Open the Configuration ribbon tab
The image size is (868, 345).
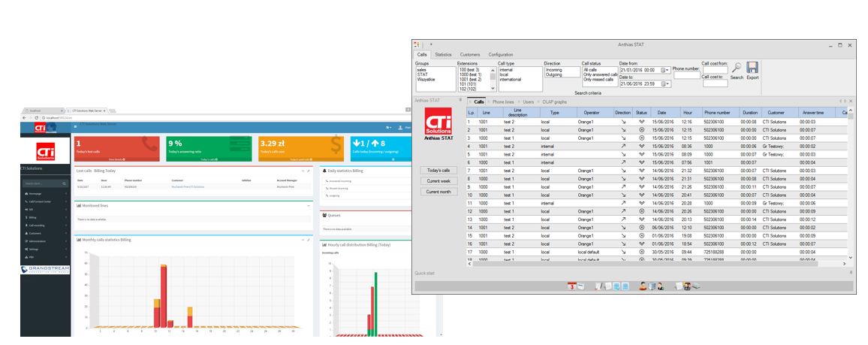tap(500, 55)
